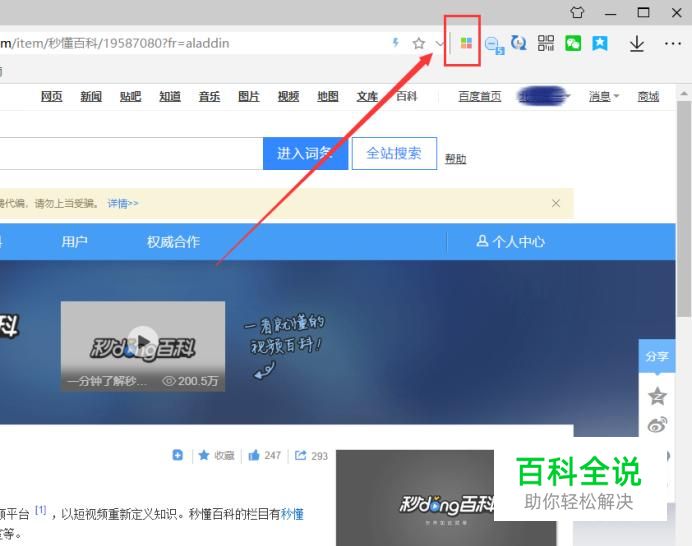Expand the 消息 dropdown
692x546 pixels.
click(x=604, y=96)
